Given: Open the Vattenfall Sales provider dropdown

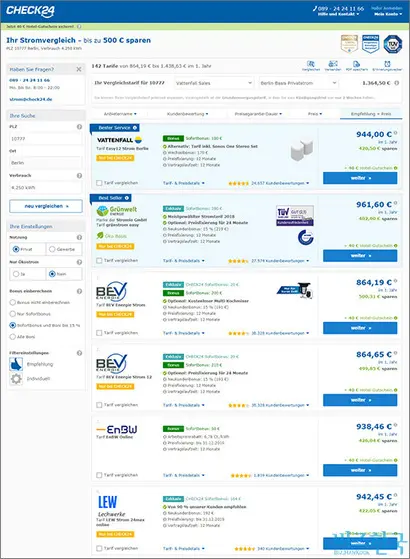Looking at the screenshot, I should tap(214, 83).
